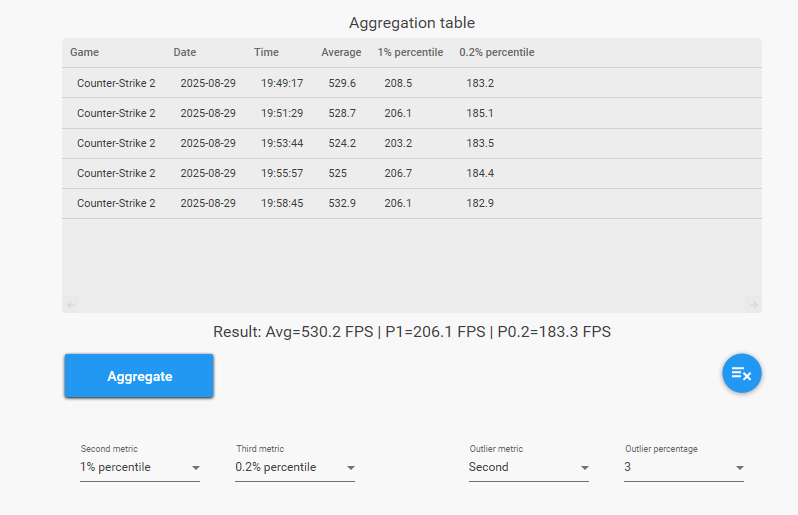Open the Third metric dropdown

295,467
